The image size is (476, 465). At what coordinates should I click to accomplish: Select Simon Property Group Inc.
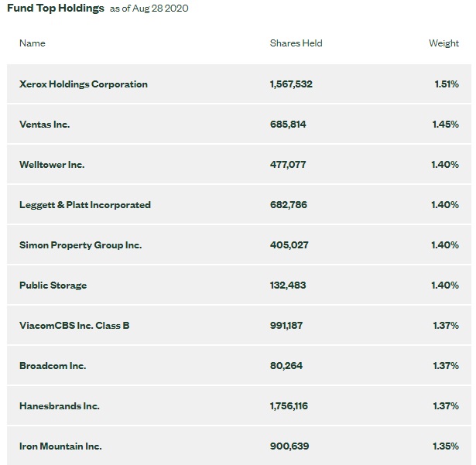pyautogui.click(x=80, y=245)
